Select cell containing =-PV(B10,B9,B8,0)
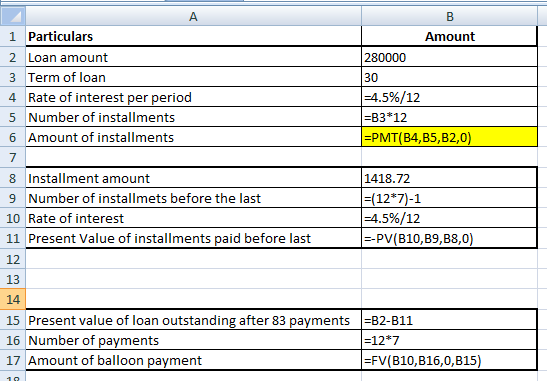This screenshot has height=381, width=547. 450,238
